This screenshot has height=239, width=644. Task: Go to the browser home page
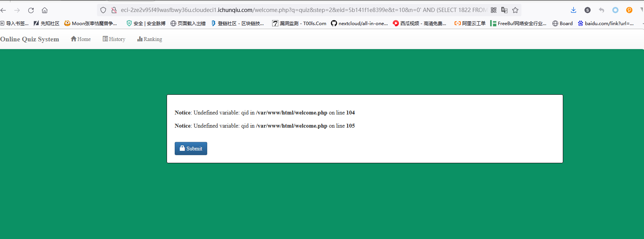[45, 10]
